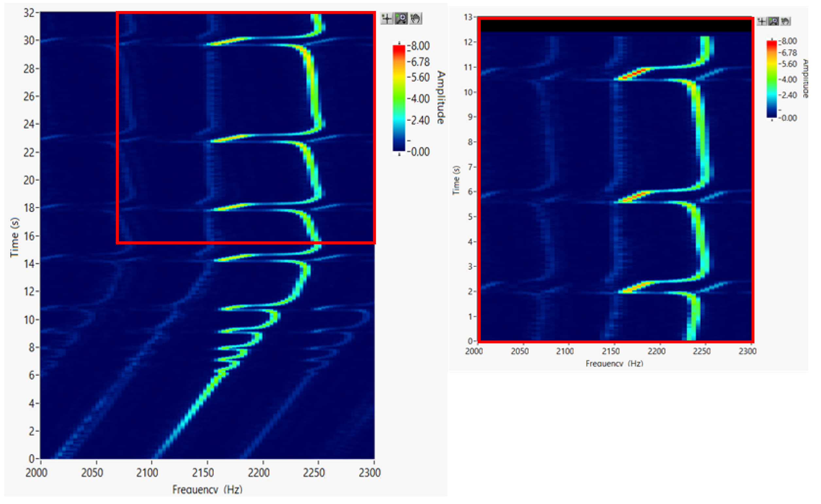
Task: Click bottom marker of left color ramp
Action: 399,154
